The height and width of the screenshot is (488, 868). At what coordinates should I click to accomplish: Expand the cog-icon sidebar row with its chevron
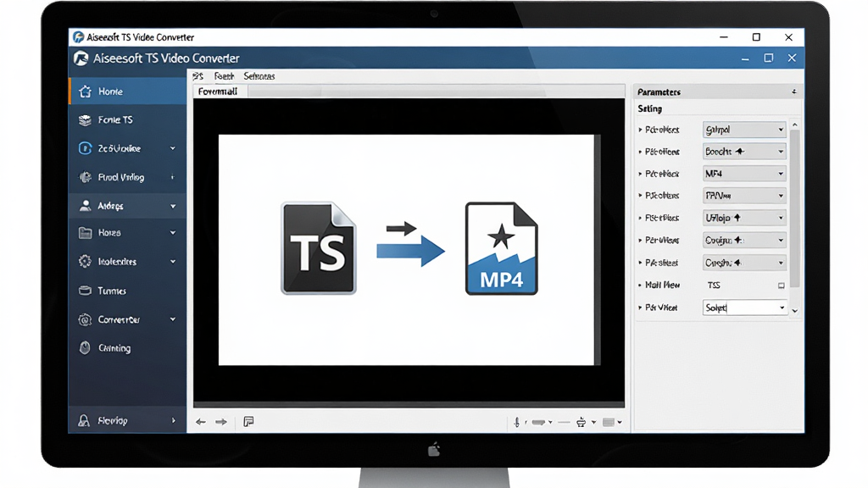[173, 261]
